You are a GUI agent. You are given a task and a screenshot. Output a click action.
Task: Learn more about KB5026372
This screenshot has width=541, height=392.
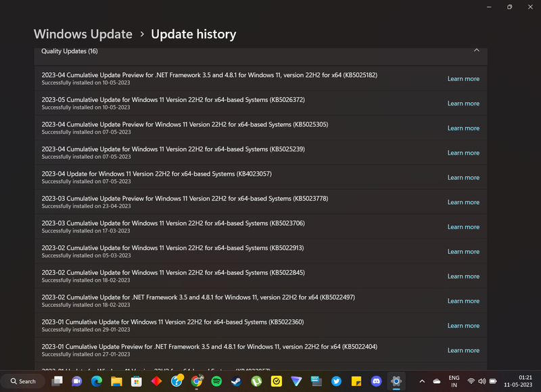pos(463,103)
